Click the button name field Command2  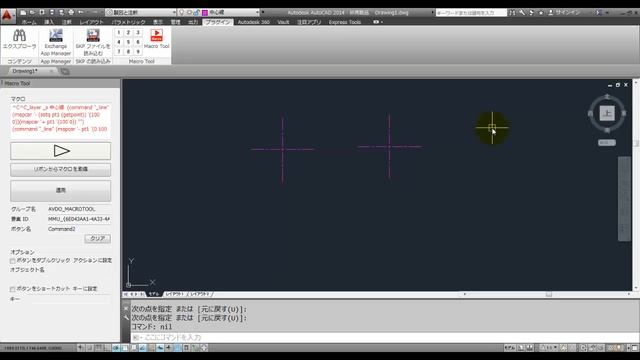(x=79, y=229)
